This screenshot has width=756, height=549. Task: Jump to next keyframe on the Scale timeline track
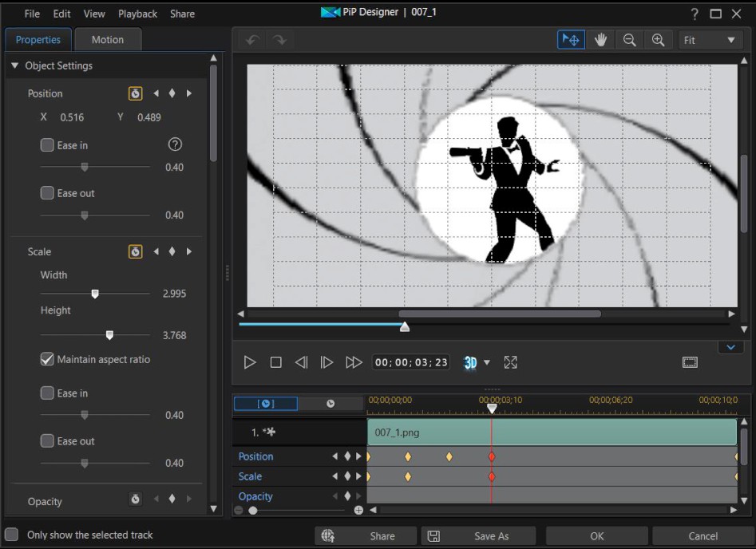[358, 476]
